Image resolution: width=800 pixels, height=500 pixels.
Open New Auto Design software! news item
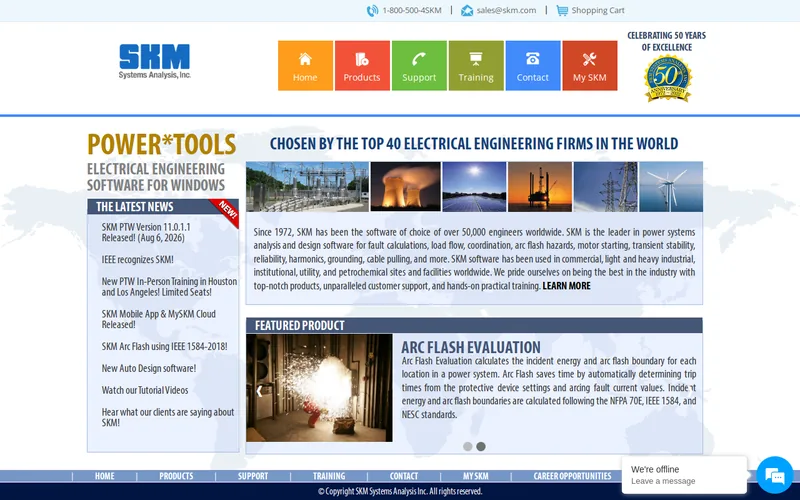coord(148,368)
